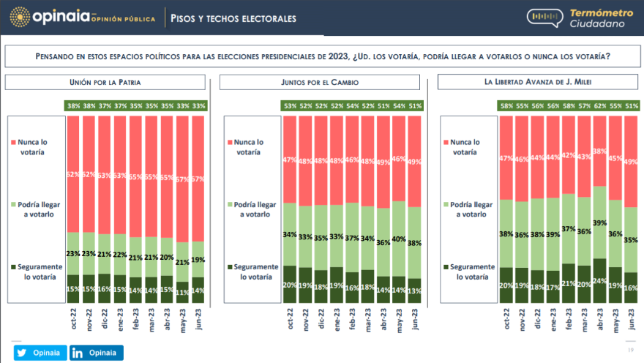Click the LinkedIn 'in' icon
The width and height of the screenshot is (644, 363).
point(79,353)
